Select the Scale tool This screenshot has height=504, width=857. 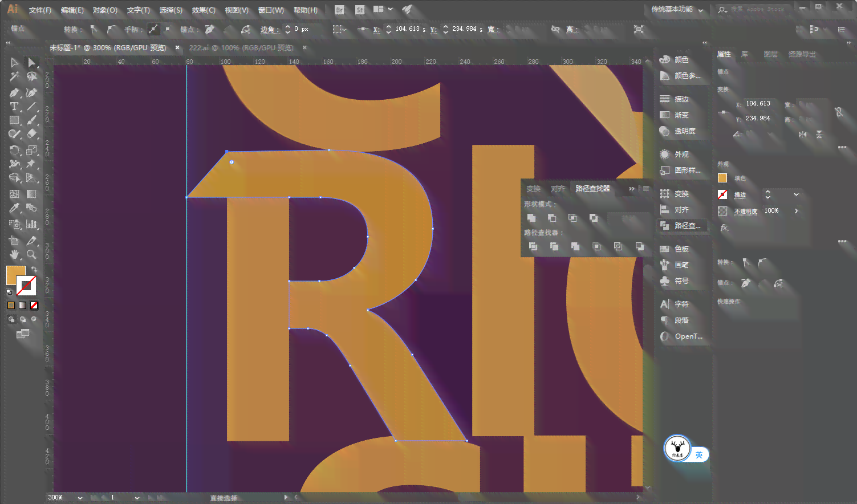pyautogui.click(x=32, y=150)
